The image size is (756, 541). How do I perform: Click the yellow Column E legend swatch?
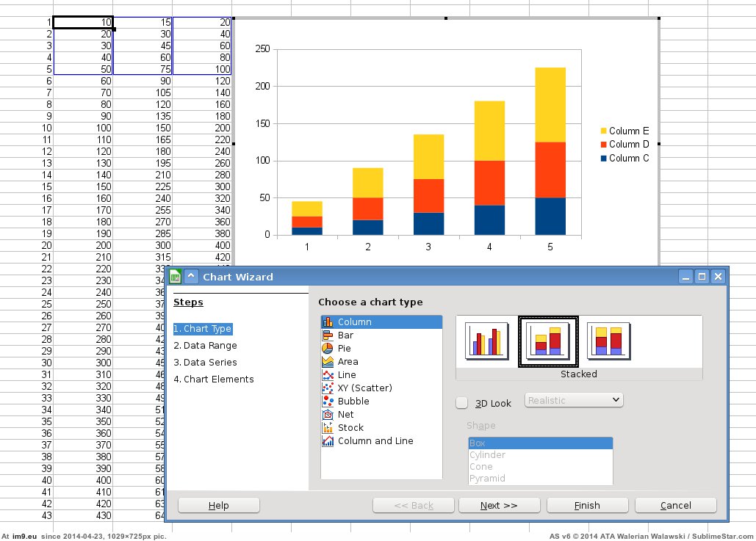click(603, 131)
